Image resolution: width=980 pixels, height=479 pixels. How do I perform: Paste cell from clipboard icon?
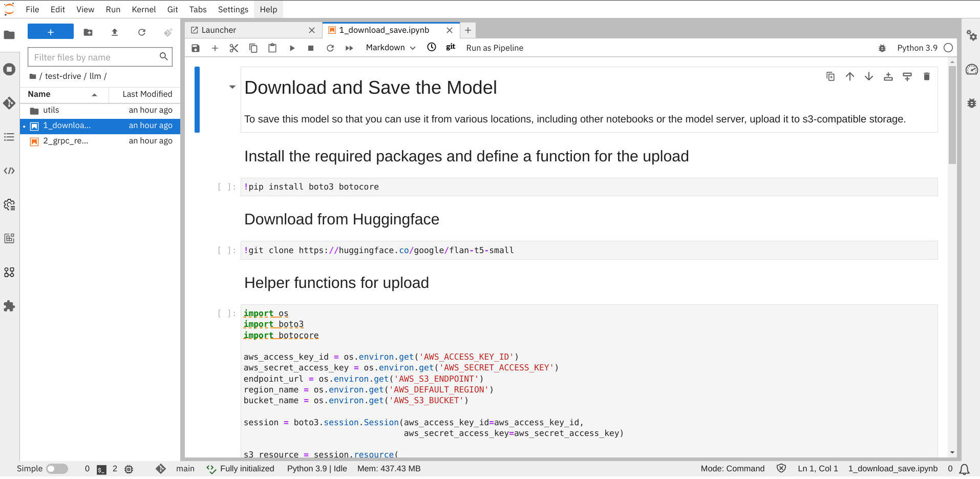(x=272, y=48)
